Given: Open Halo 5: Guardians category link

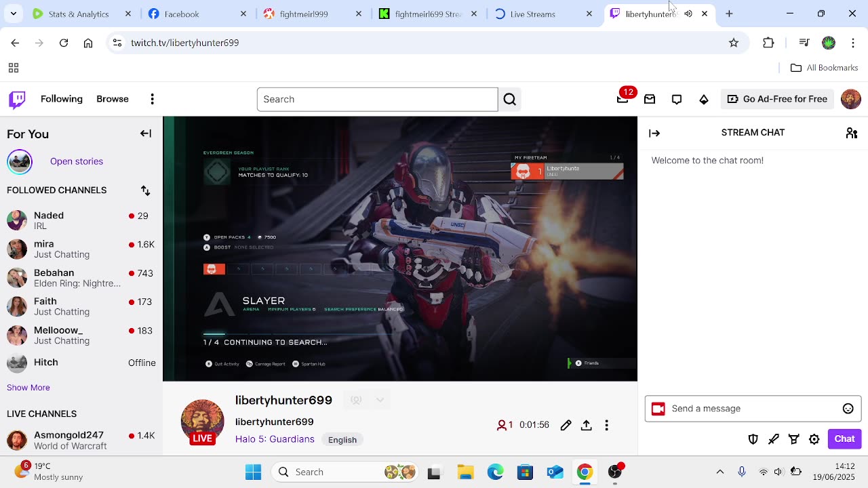Looking at the screenshot, I should pos(275,439).
